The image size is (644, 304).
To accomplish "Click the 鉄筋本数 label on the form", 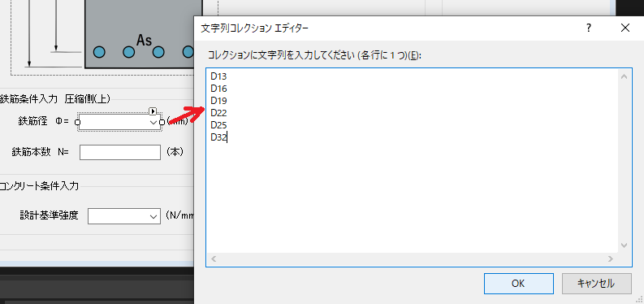I will pyautogui.click(x=31, y=152).
